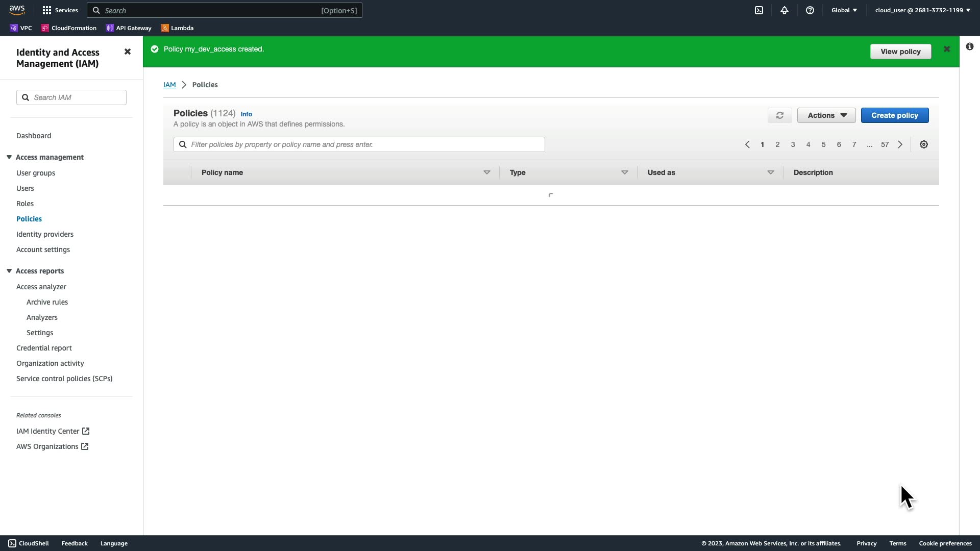Screen dimensions: 980x551
Task: Open User groups in the sidebar
Action: tap(36, 173)
